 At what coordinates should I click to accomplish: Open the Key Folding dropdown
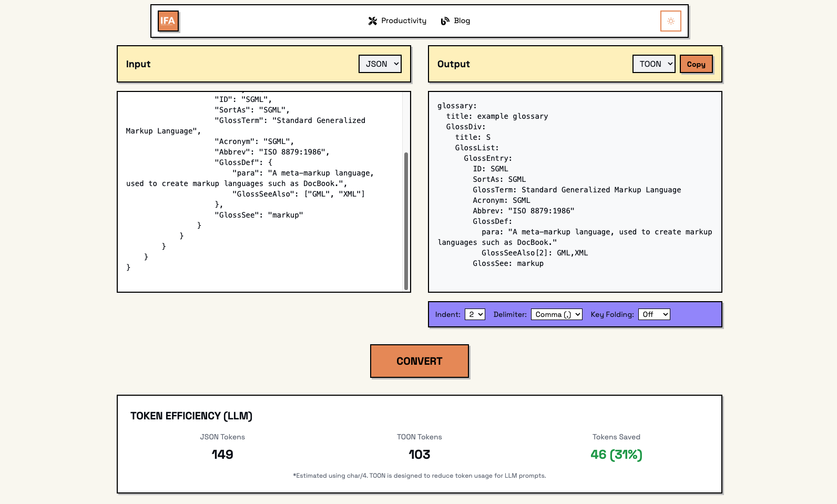654,314
